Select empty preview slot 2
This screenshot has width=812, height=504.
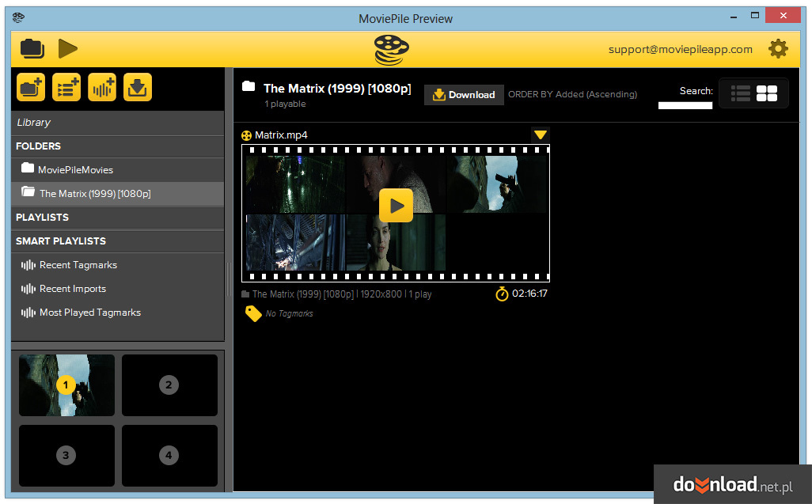click(x=169, y=385)
